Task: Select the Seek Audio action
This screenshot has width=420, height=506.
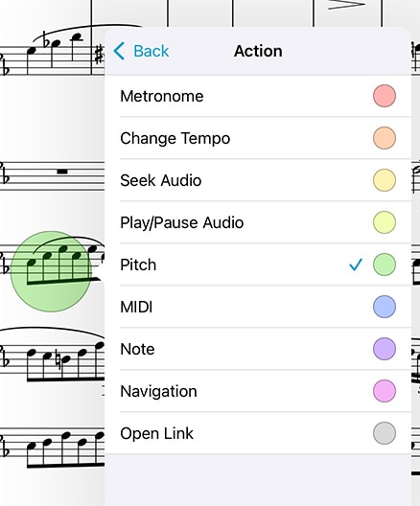Action: click(258, 180)
